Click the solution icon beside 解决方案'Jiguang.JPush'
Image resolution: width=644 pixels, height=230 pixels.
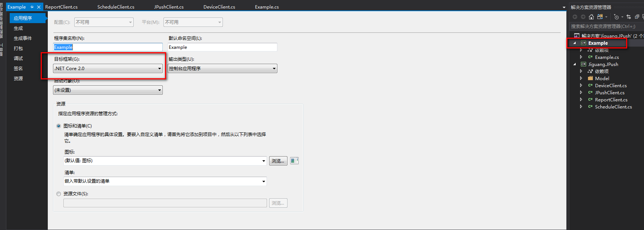(x=577, y=36)
